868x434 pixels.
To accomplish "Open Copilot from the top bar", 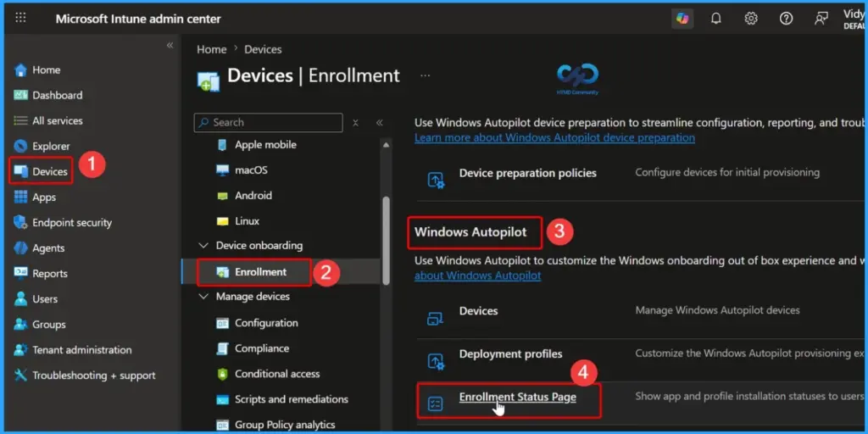I will tap(682, 19).
